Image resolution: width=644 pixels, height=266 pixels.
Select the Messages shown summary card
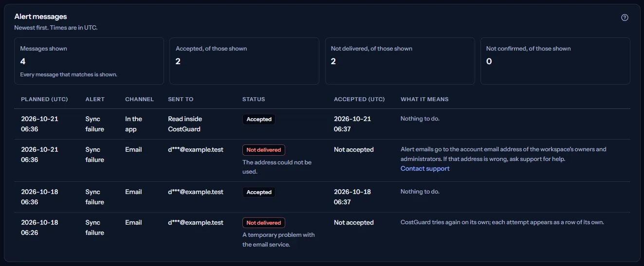pyautogui.click(x=89, y=61)
